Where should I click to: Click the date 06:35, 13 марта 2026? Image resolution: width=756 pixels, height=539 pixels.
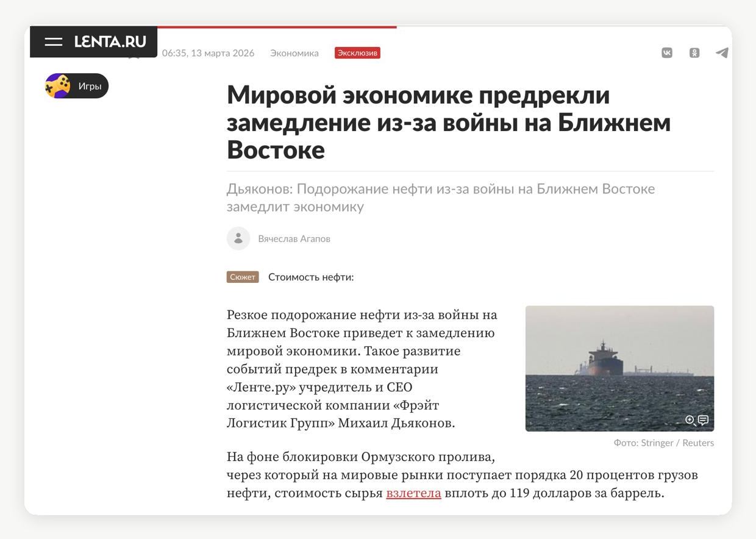pos(208,53)
